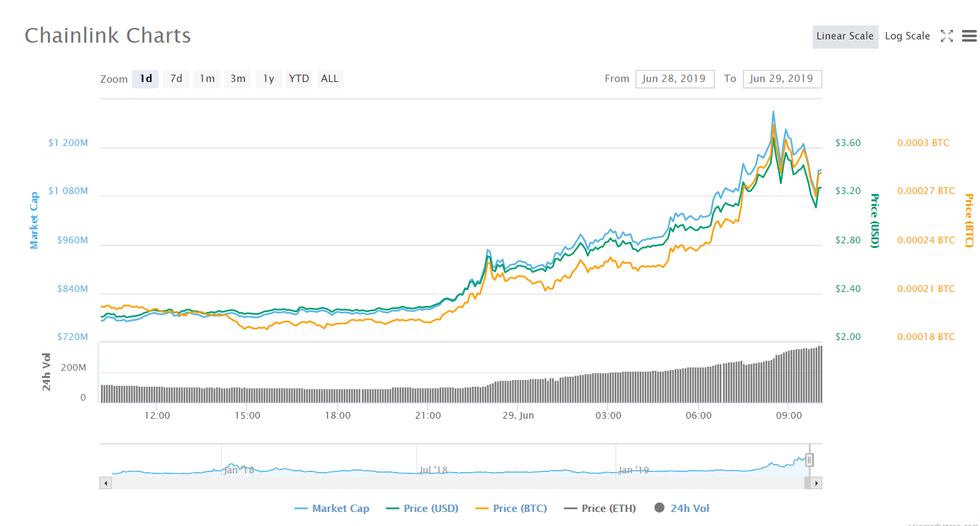Click the $2.40 price axis label
Viewport: 980px width, 526px height.
point(848,289)
